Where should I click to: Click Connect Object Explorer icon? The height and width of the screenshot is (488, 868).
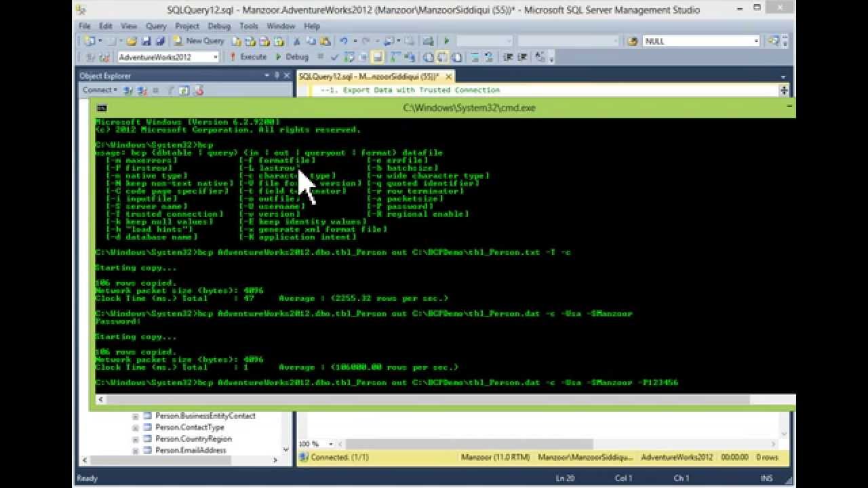pyautogui.click(x=129, y=89)
